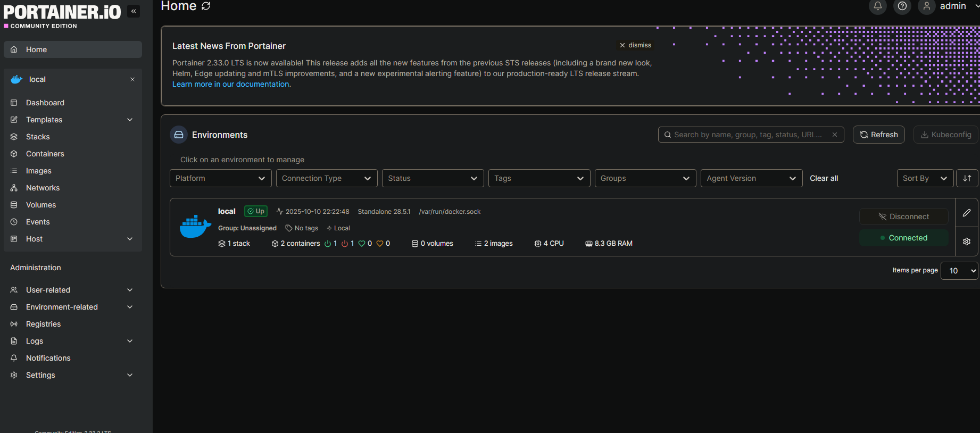The image size is (980, 433).
Task: Click the stack layers icon next to 1 stack
Action: 222,244
